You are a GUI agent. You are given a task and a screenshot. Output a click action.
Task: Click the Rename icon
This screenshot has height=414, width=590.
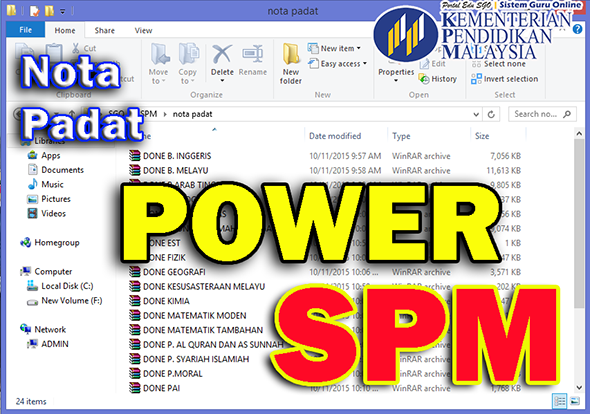pos(252,55)
